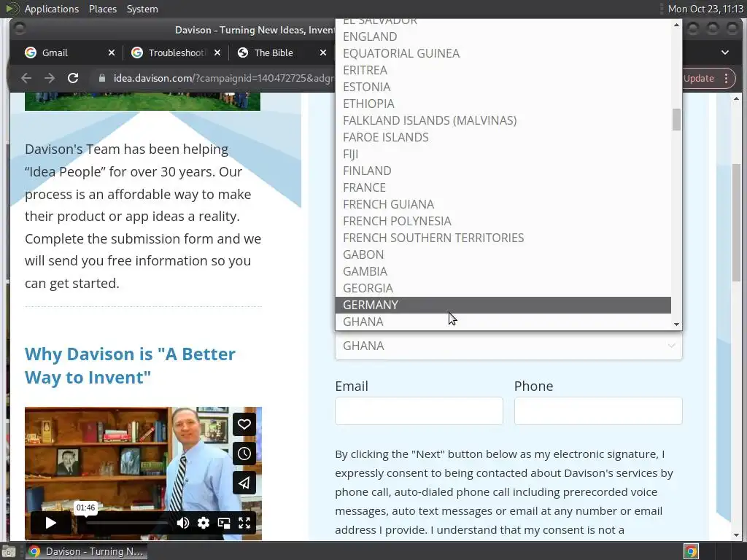Play the Davison video
The image size is (747, 560).
pos(50,523)
